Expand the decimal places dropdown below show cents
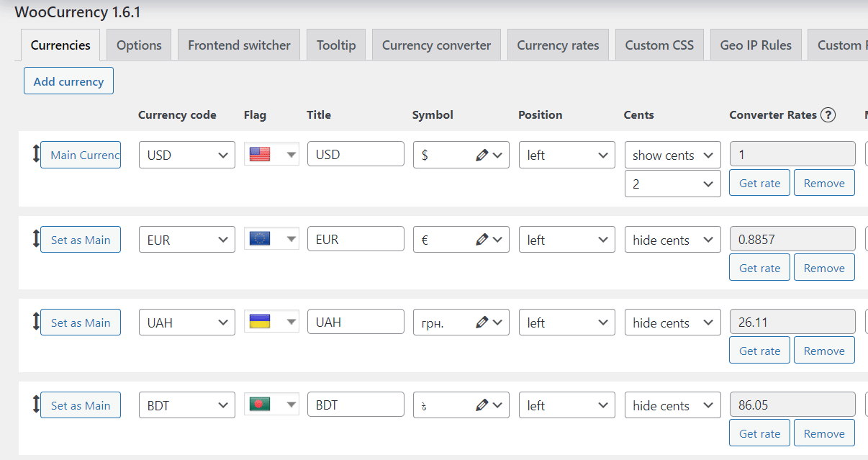The image size is (868, 460). click(672, 184)
